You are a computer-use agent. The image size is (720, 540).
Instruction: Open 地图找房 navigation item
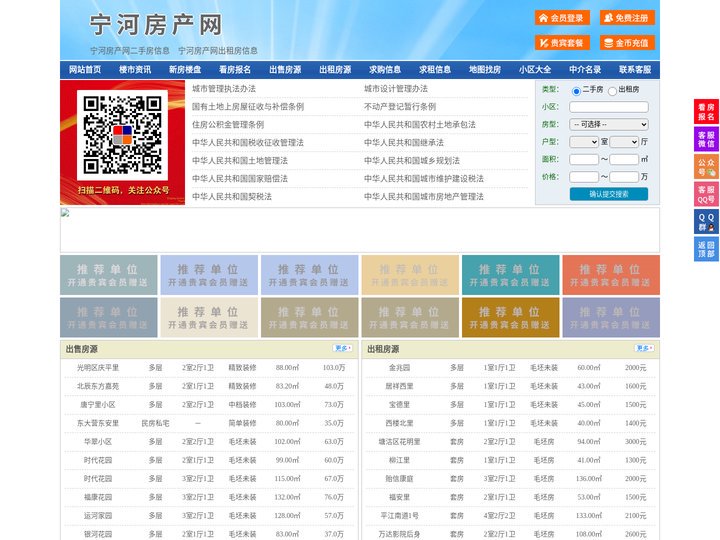[x=485, y=70]
